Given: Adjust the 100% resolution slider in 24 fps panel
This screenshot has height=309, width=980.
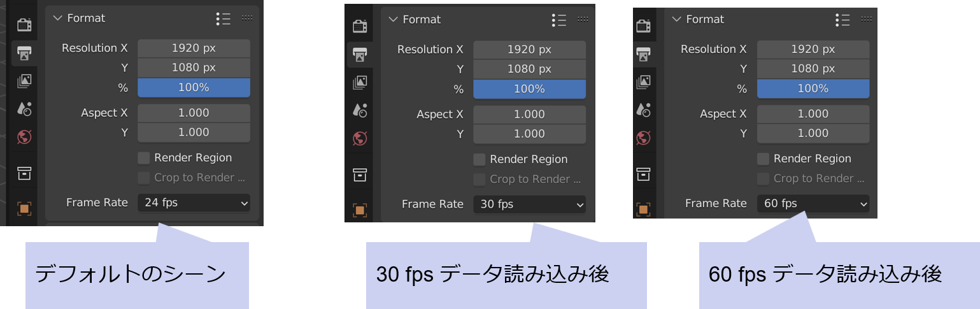Looking at the screenshot, I should [x=194, y=88].
